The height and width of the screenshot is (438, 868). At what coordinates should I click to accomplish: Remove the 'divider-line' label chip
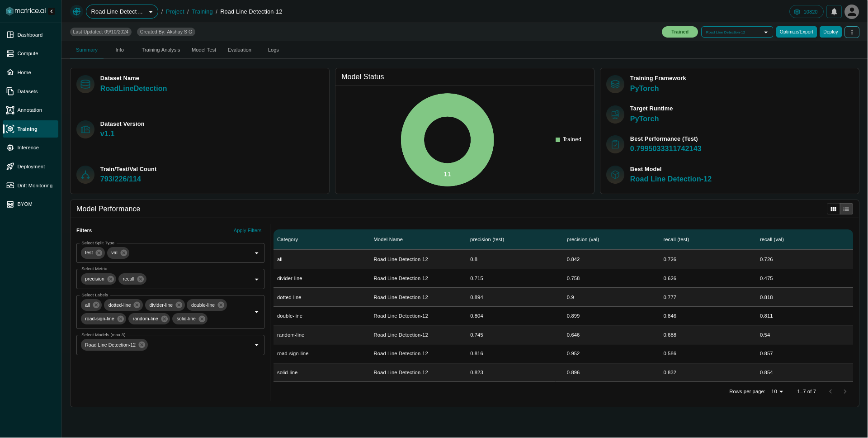(x=179, y=305)
